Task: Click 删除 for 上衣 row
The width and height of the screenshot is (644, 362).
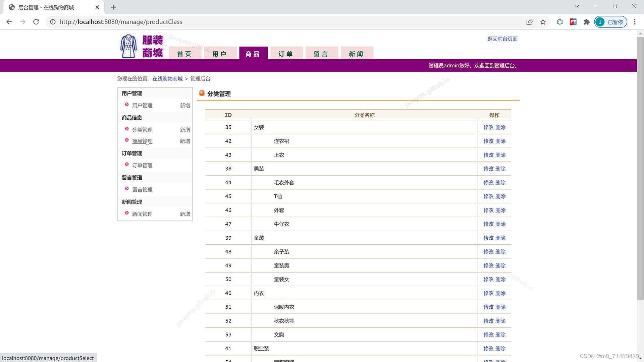Action: click(500, 155)
